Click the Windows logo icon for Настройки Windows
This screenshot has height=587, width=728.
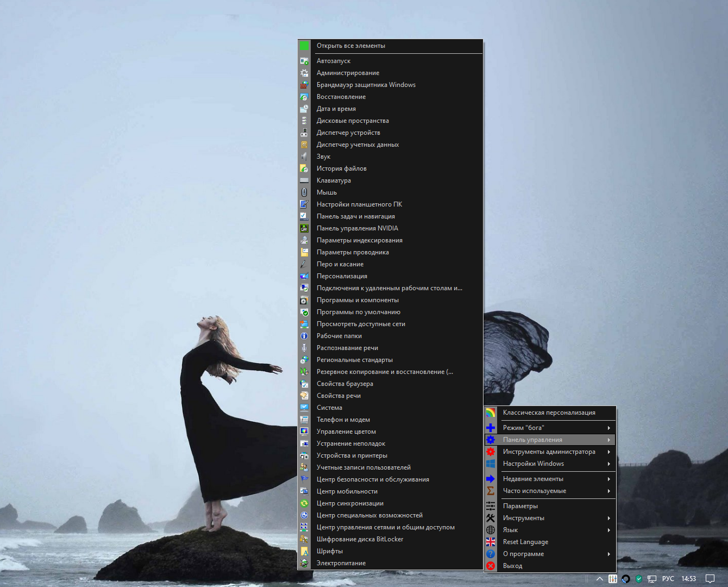[491, 464]
